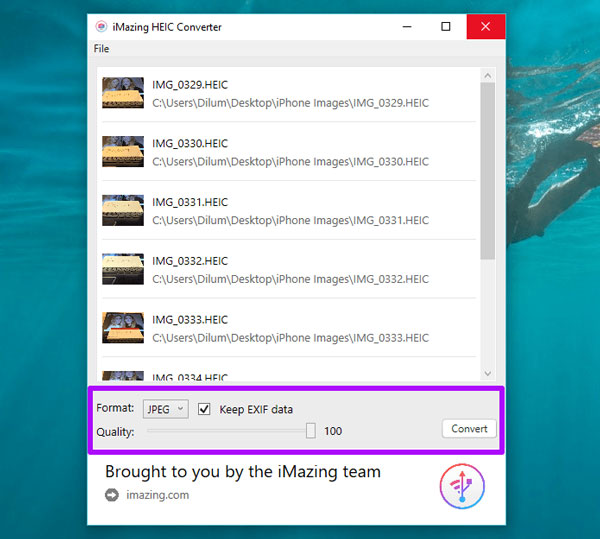Click the Format label
The width and height of the screenshot is (600, 539).
[x=115, y=408]
